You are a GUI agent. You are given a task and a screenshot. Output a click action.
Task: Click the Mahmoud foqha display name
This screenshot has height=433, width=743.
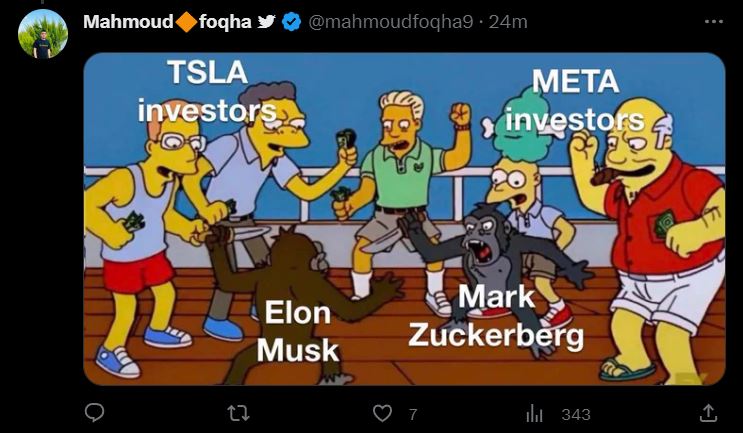point(167,22)
